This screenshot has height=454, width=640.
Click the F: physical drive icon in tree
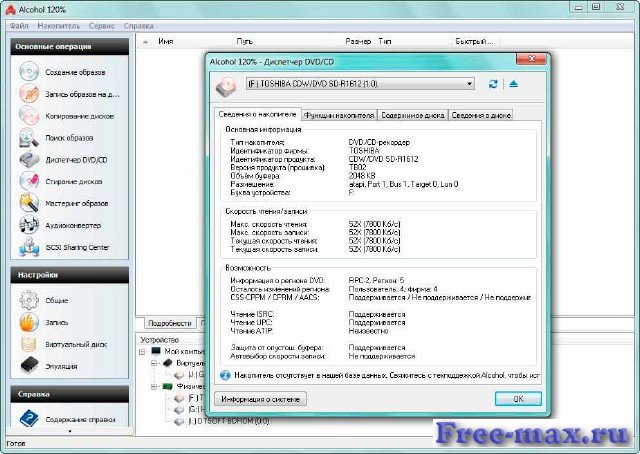coord(179,398)
